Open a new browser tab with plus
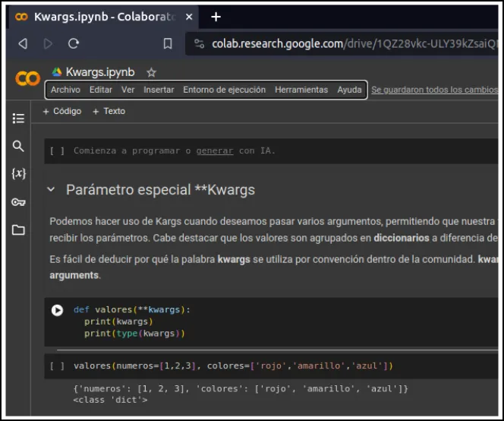This screenshot has width=504, height=421. (216, 17)
